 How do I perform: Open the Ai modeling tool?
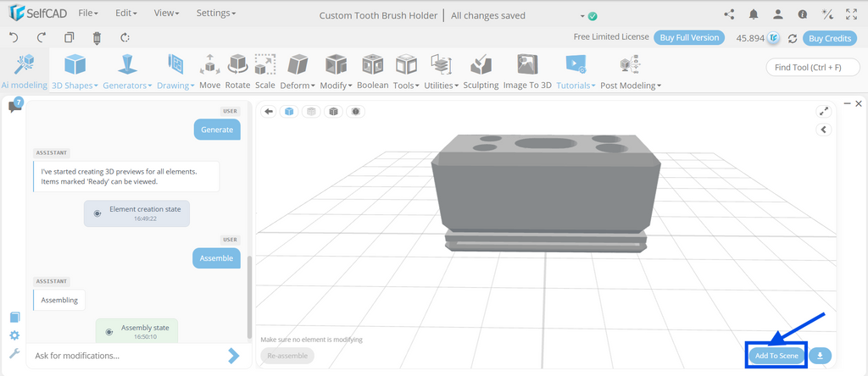coord(25,72)
